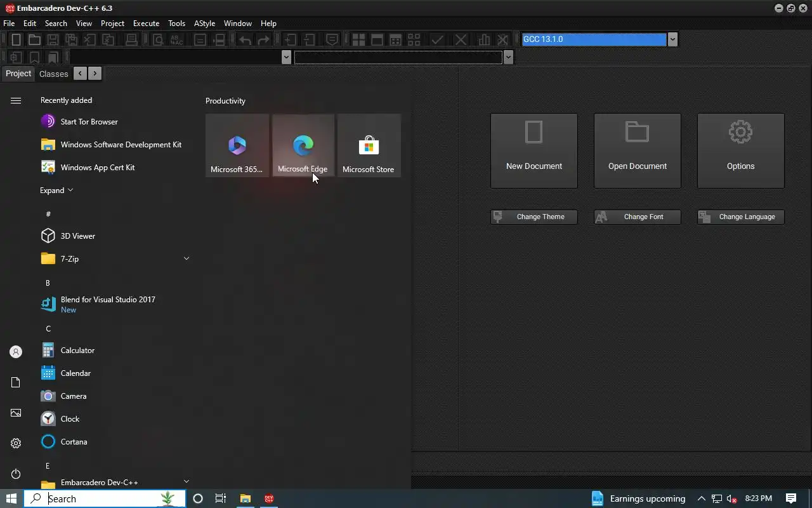Open Task View on the taskbar
The image size is (812, 508).
point(221,498)
